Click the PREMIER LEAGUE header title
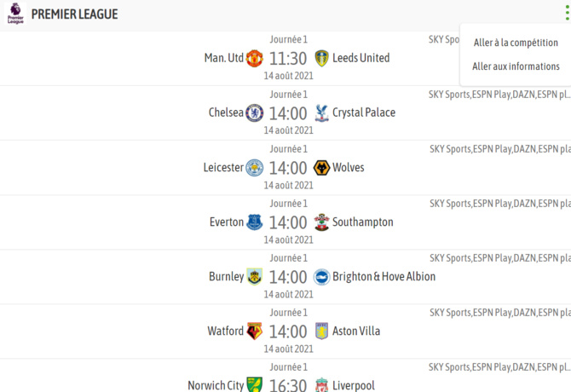Screen dimensions: 571x392 pyautogui.click(x=74, y=14)
